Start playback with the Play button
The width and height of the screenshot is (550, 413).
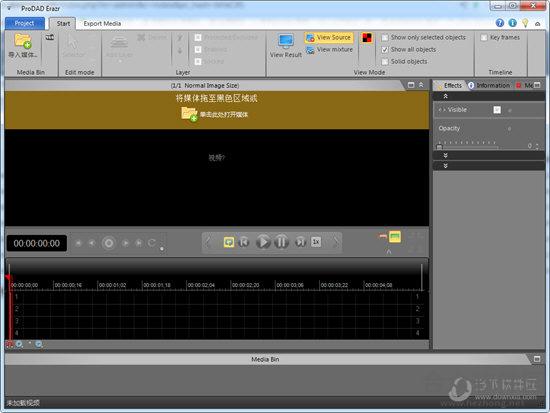[263, 242]
